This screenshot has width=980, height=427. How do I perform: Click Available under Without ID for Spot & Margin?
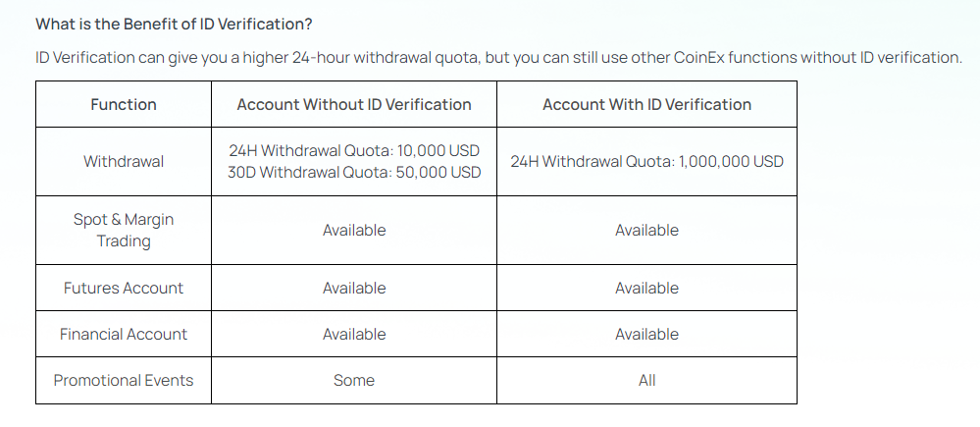pyautogui.click(x=354, y=230)
